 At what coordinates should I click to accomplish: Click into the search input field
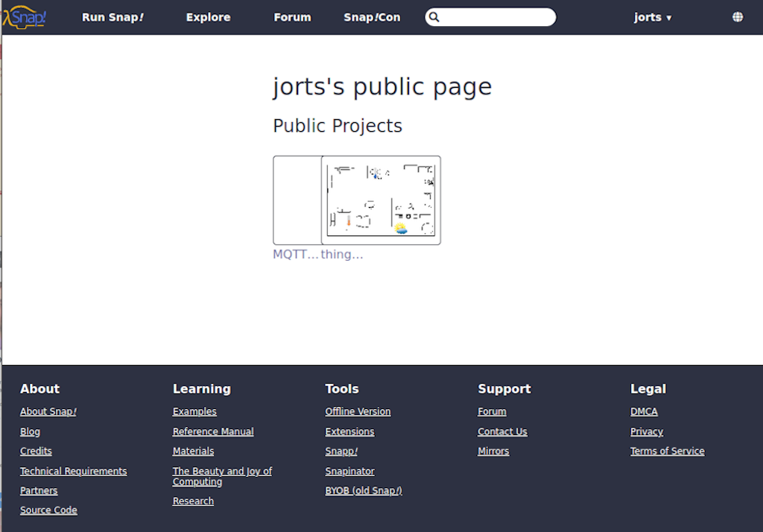[x=490, y=17]
